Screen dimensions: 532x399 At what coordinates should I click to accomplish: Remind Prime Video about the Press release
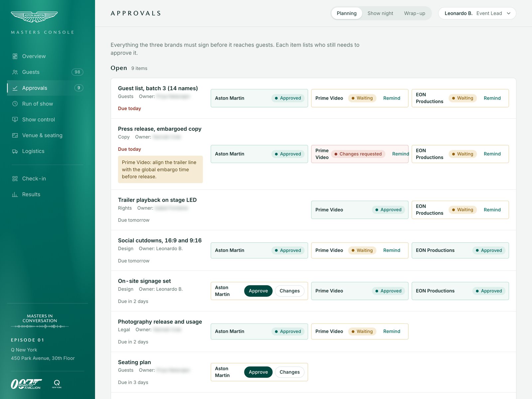[x=400, y=154]
